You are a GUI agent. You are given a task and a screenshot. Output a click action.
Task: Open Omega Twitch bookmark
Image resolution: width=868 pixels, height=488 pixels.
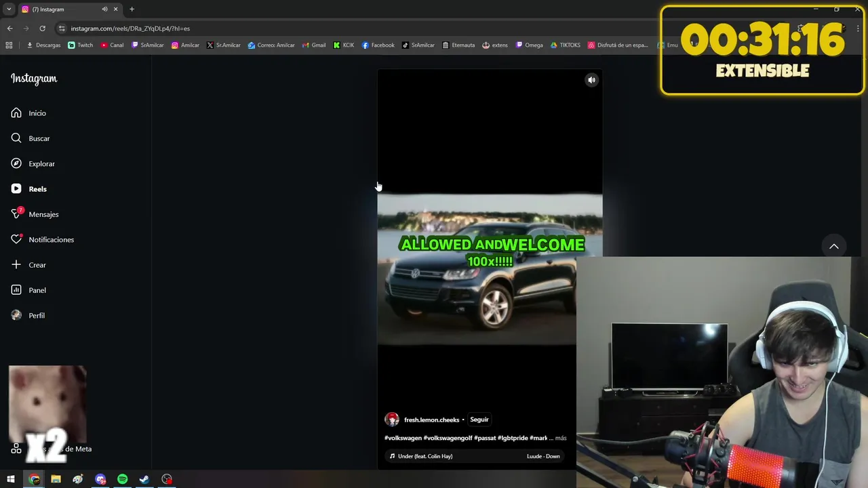point(530,45)
